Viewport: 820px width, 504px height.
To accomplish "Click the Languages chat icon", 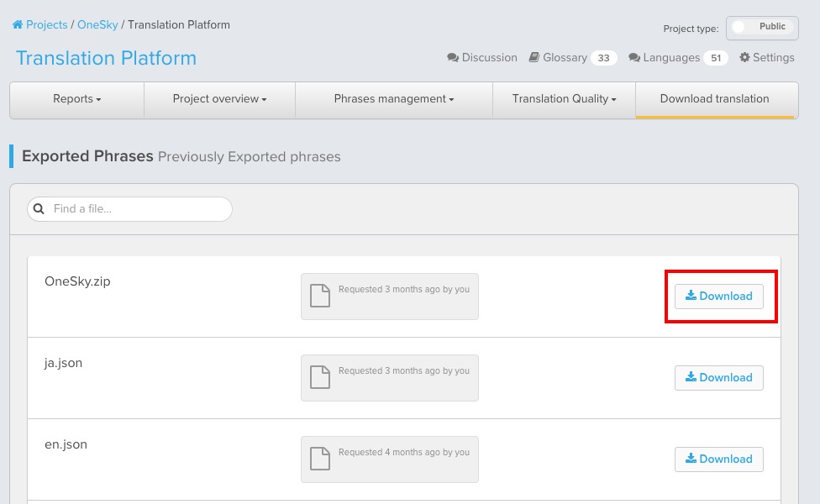I will coord(634,57).
